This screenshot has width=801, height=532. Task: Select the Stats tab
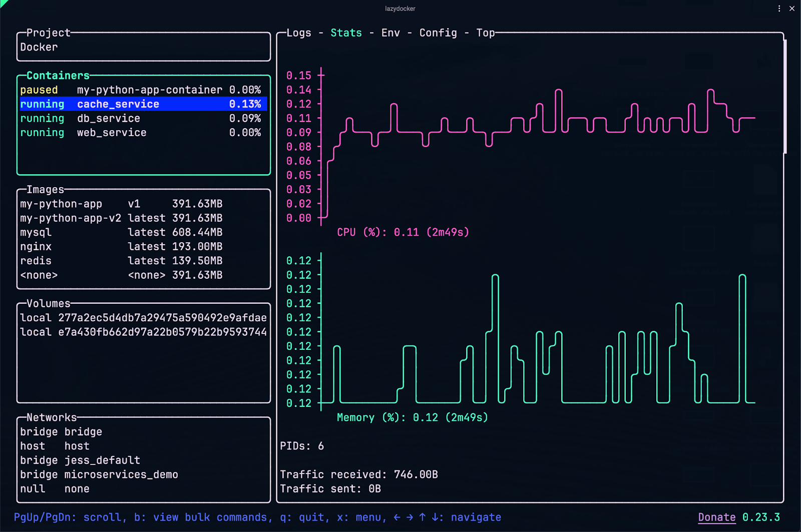pyautogui.click(x=346, y=33)
